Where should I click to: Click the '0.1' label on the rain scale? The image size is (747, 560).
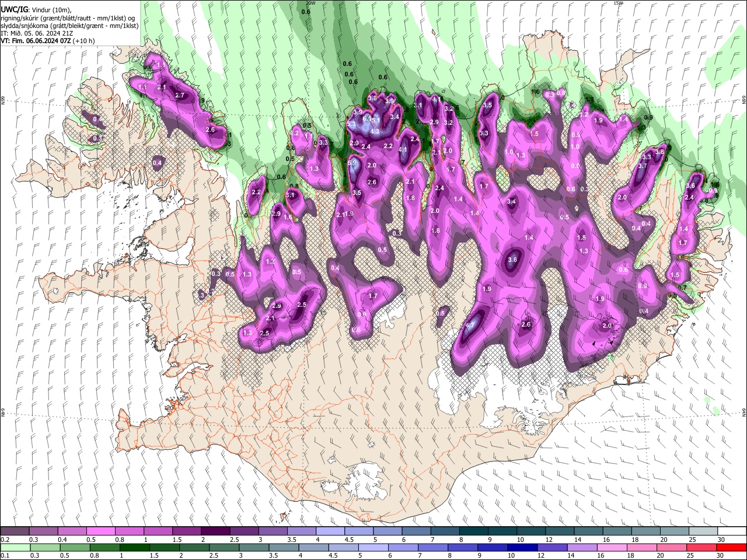tap(5, 556)
